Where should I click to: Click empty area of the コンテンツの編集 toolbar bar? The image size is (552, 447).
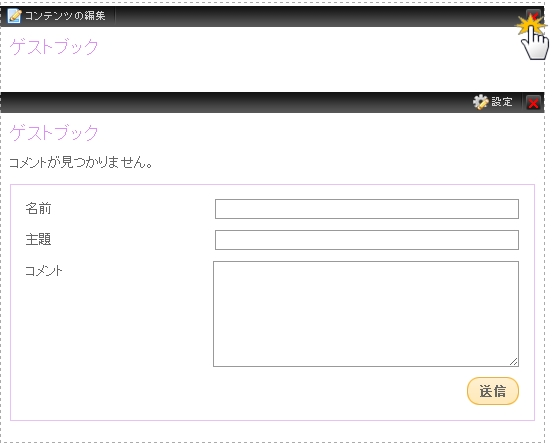[x=317, y=16]
